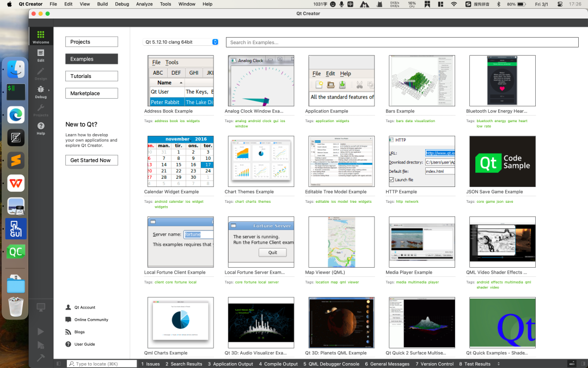Open the Analyze menu

click(x=144, y=4)
